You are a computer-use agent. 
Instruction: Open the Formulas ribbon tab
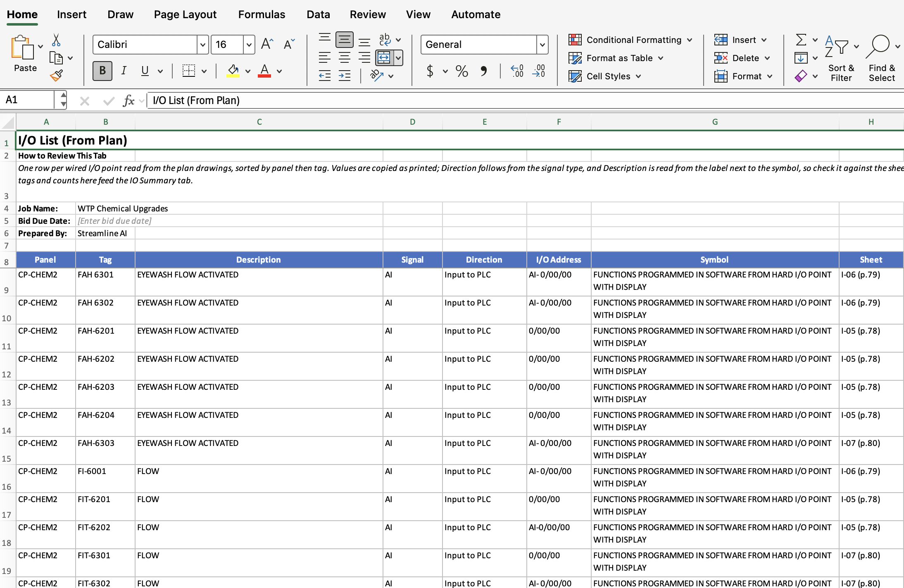pyautogui.click(x=262, y=14)
